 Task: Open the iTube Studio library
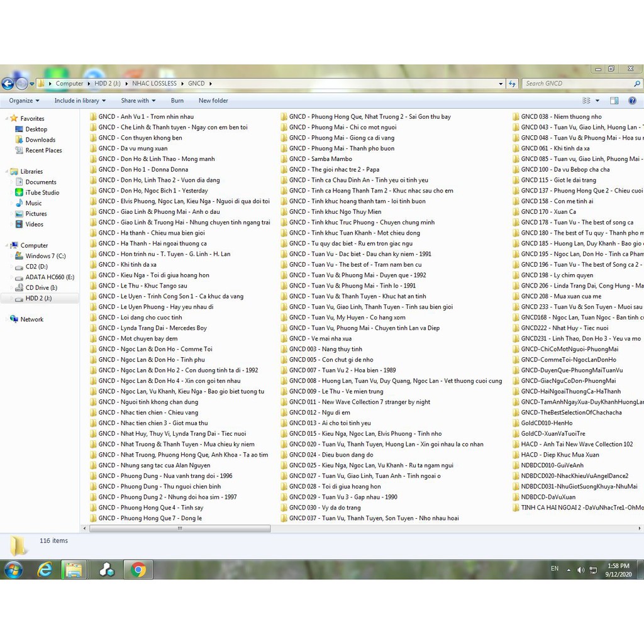42,192
